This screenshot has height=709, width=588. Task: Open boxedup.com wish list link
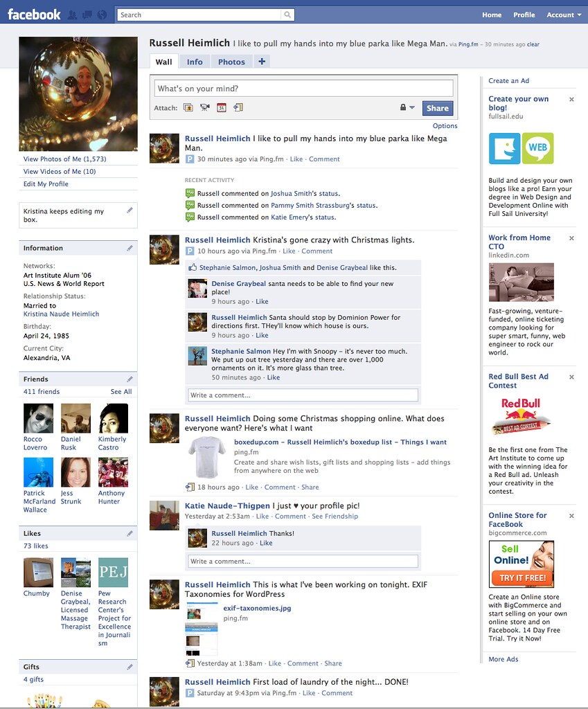340,442
